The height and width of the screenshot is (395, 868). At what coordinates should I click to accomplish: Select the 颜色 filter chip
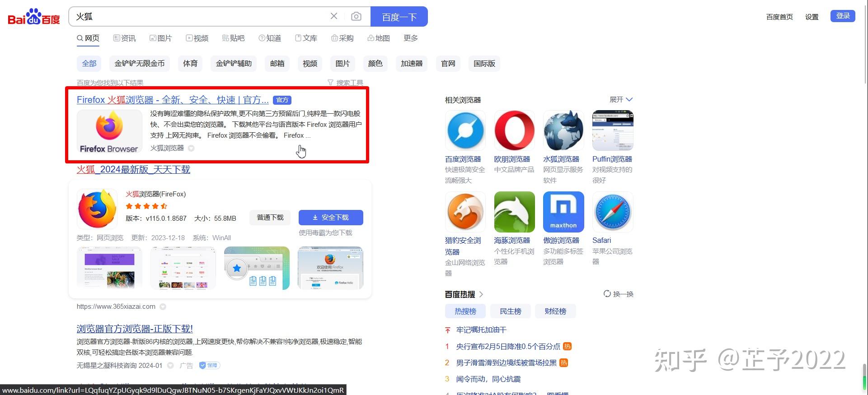point(375,64)
